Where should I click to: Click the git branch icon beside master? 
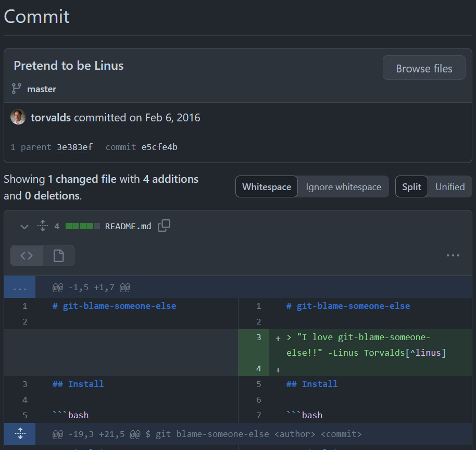click(x=16, y=89)
